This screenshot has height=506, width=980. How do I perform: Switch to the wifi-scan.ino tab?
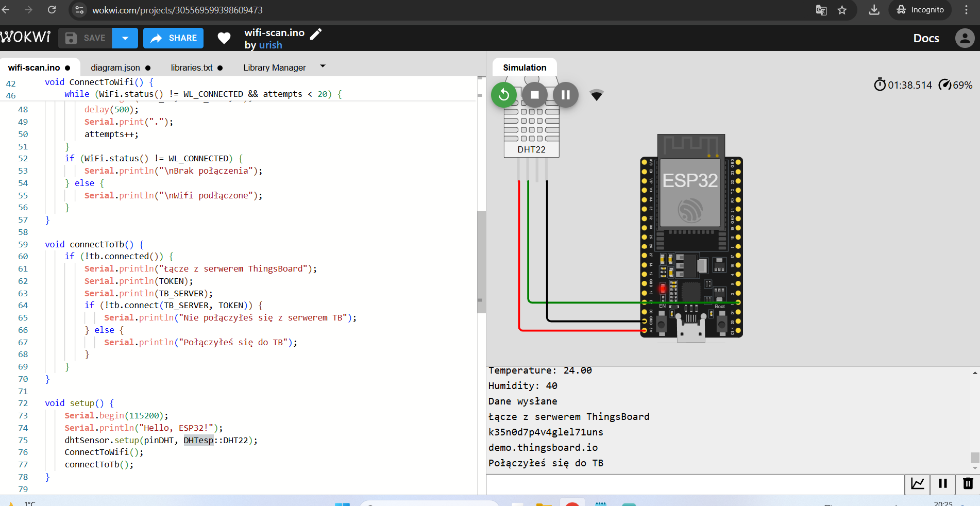40,68
